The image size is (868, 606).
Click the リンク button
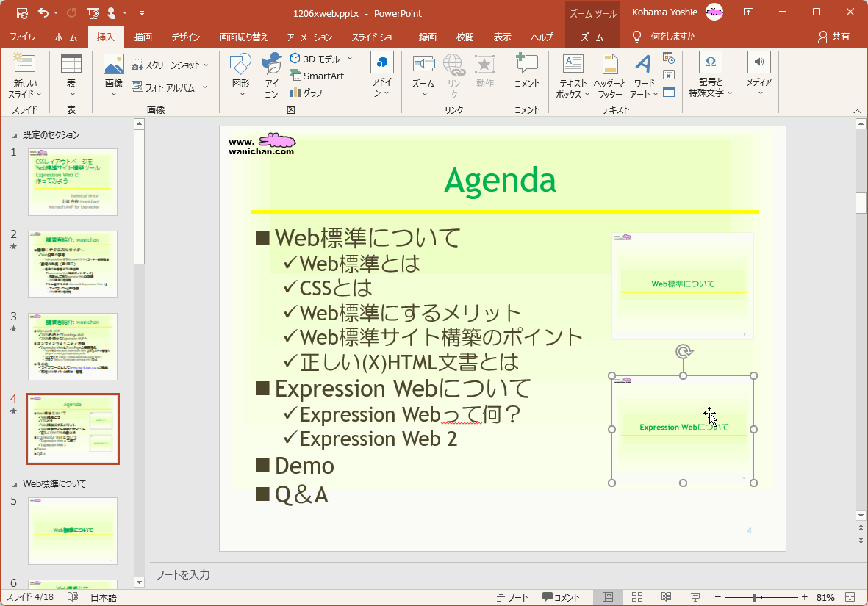pyautogui.click(x=453, y=75)
